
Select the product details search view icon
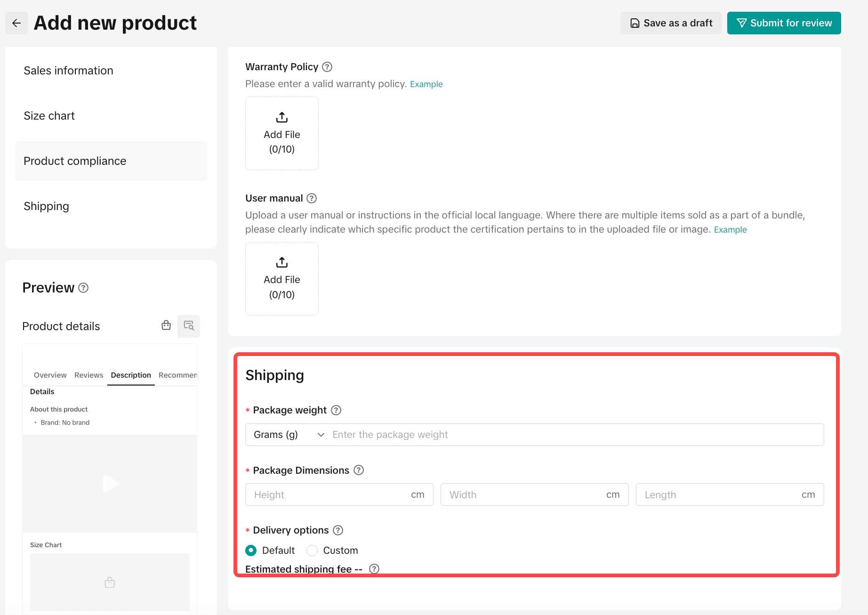point(189,326)
